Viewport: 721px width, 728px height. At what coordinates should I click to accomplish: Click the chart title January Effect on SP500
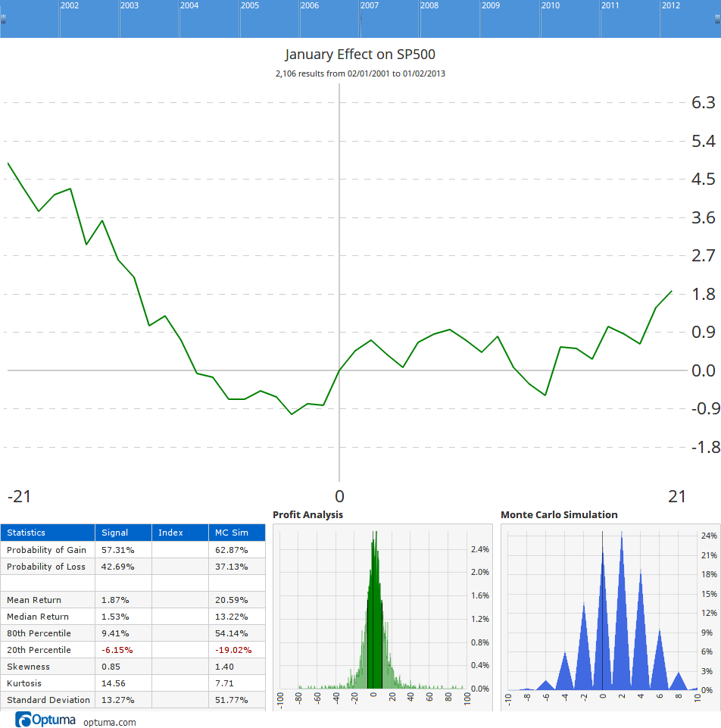[360, 55]
